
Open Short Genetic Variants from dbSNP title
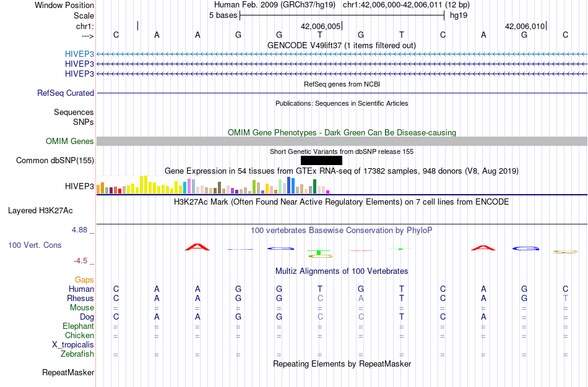click(342, 151)
